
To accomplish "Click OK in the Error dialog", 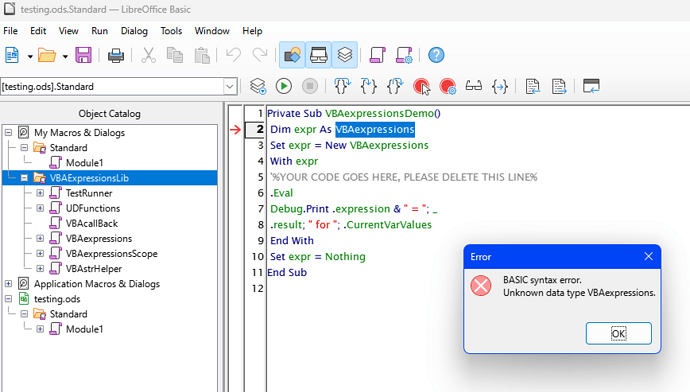I will (618, 333).
